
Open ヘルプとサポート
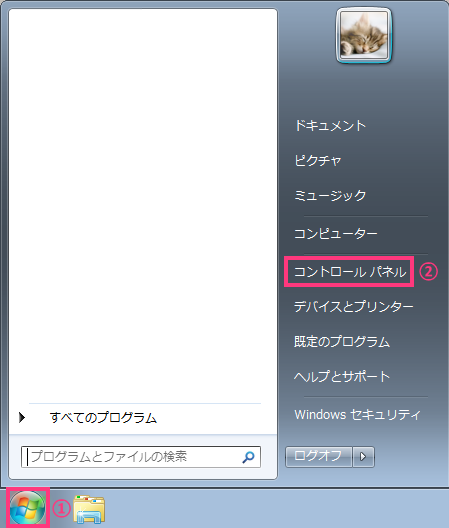pos(342,376)
